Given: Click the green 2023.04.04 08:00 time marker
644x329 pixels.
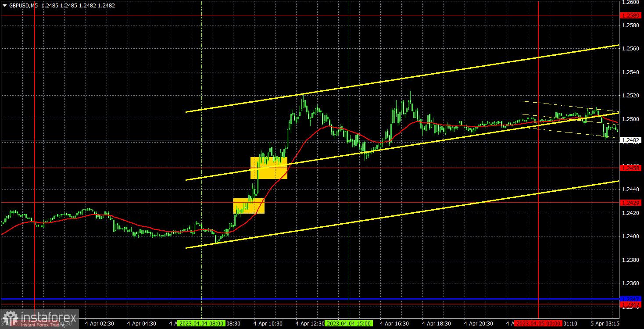Looking at the screenshot, I should click(x=202, y=323).
